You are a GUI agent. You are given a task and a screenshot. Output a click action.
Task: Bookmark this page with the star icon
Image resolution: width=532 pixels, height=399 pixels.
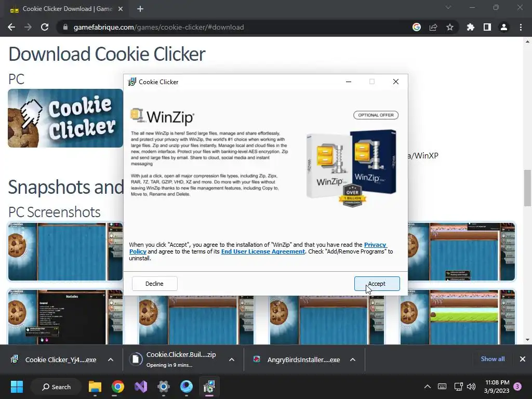[x=450, y=27]
